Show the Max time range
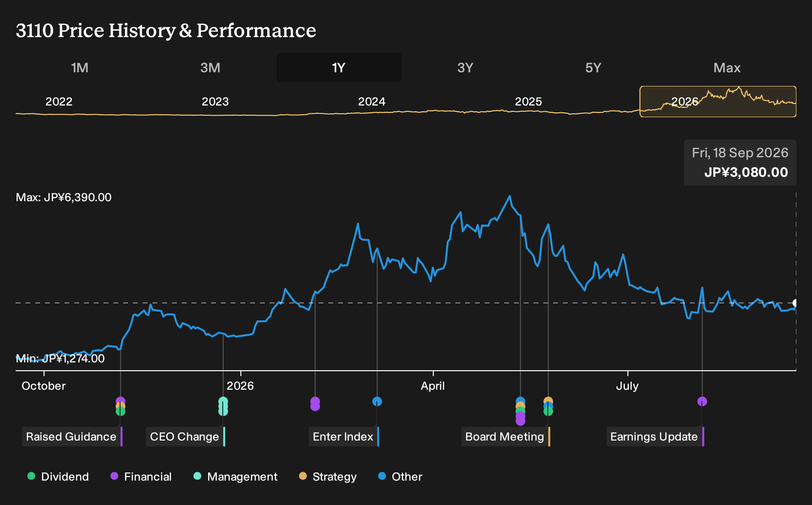812x505 pixels. click(x=727, y=67)
